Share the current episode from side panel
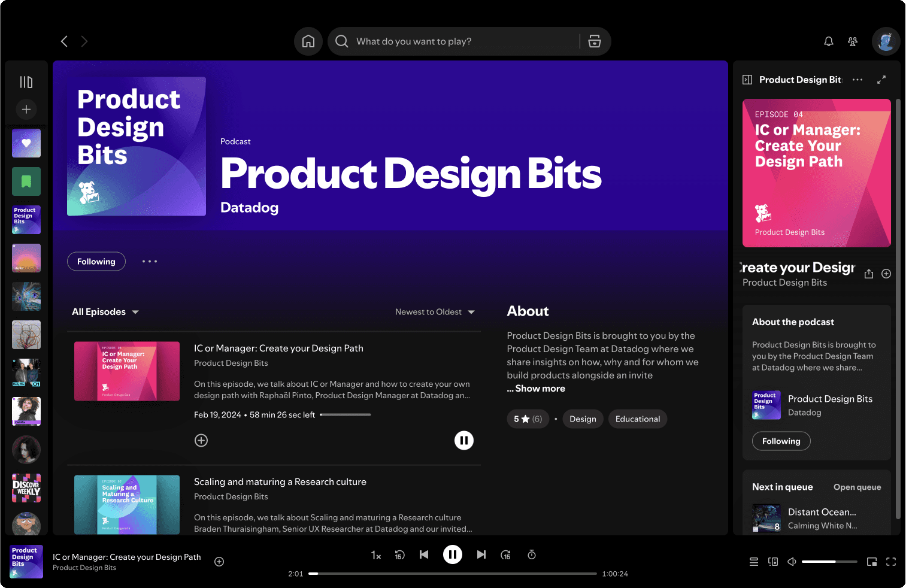 pos(869,274)
